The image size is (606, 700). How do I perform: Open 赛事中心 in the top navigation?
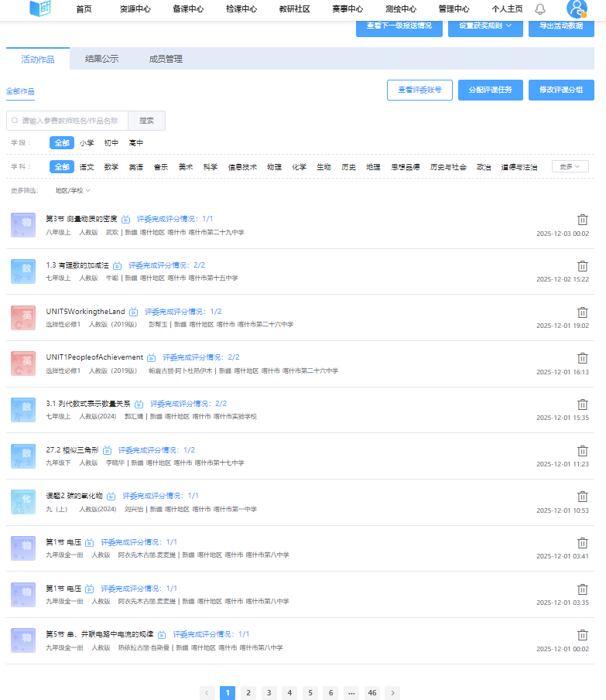pos(348,9)
